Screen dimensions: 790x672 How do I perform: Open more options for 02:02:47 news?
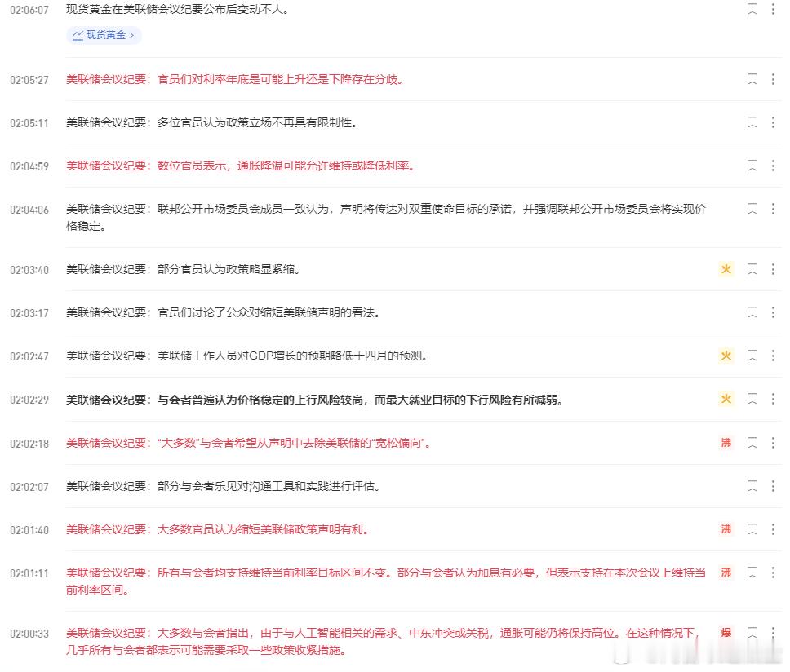tap(773, 356)
